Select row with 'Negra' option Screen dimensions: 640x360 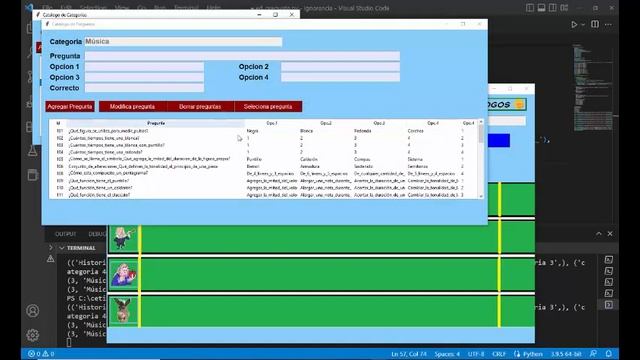263,131
